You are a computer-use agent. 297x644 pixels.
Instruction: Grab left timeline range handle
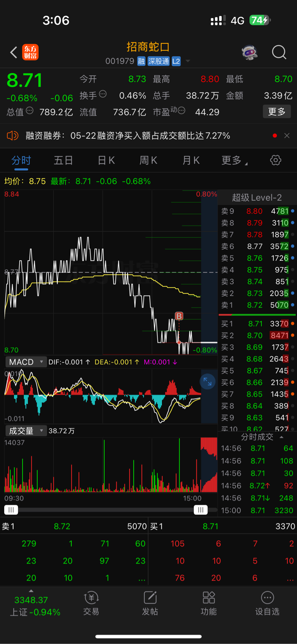click(x=11, y=510)
